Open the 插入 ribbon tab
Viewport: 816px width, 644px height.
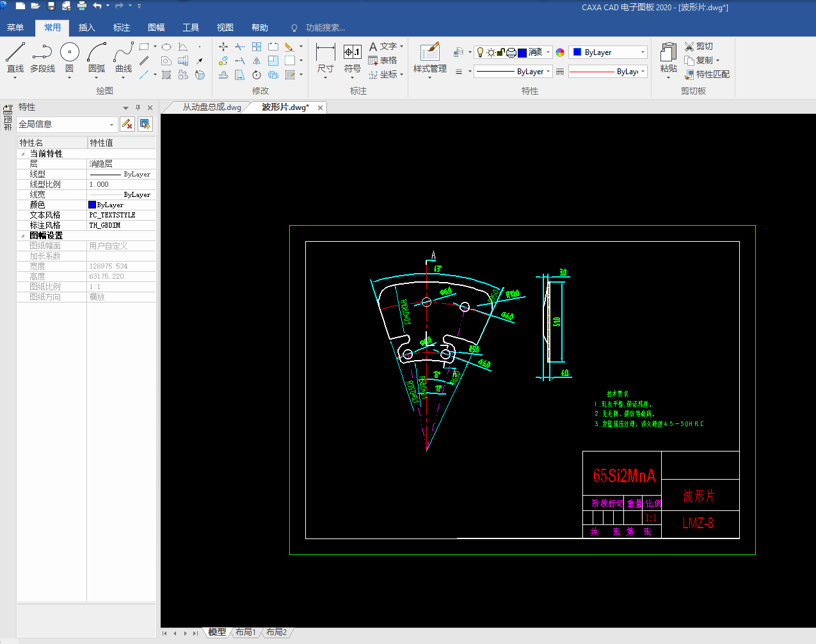(86, 27)
